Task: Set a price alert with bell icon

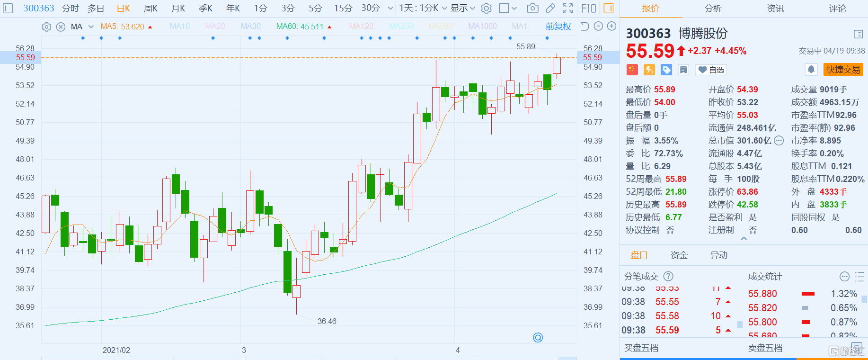Action: (811, 70)
